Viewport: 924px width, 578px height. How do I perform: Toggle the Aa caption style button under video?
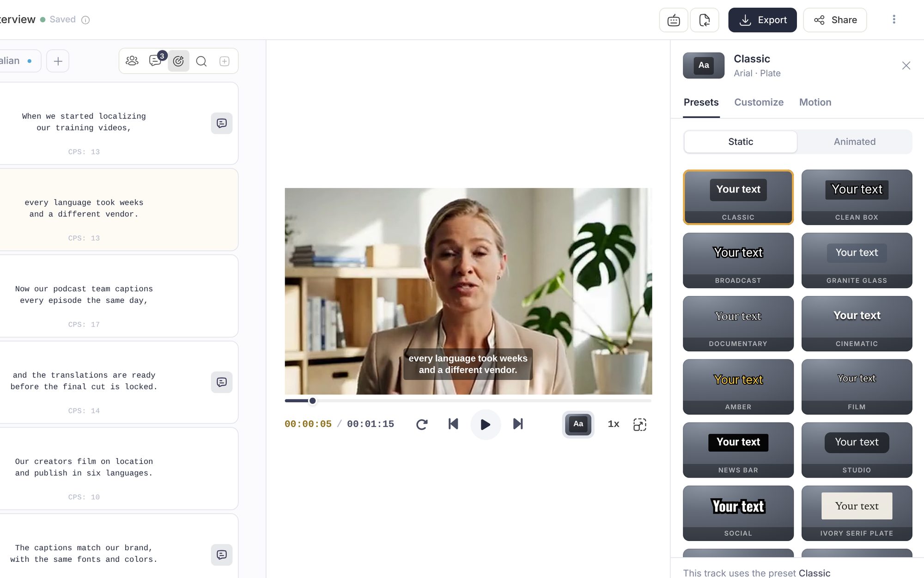578,424
